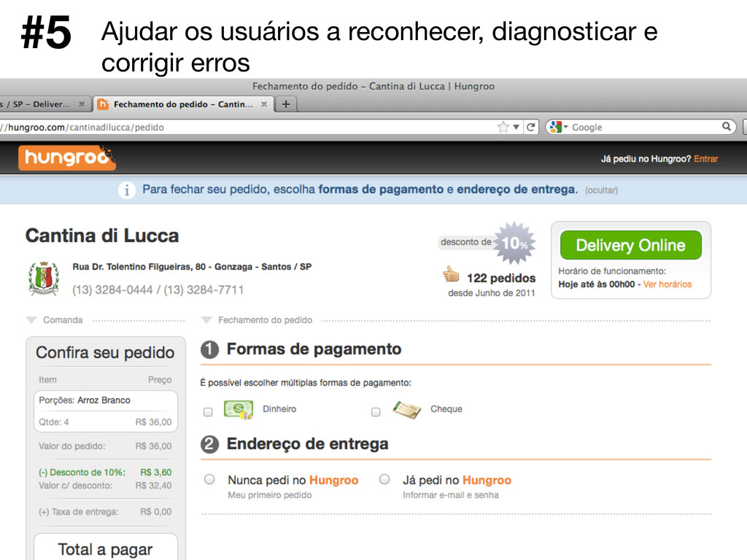Open the bookmark star dropdown arrow
This screenshot has width=747, height=560.
(516, 127)
